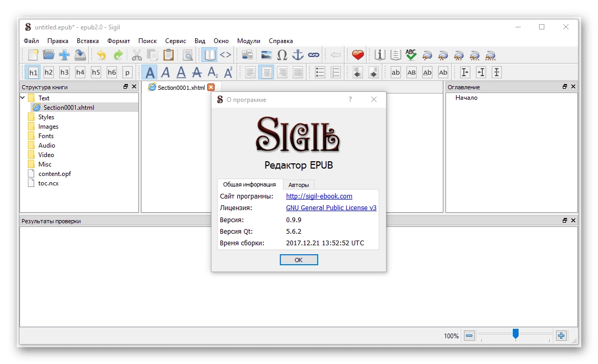Toggle italic formatting
The width and height of the screenshot is (598, 364).
pyautogui.click(x=166, y=72)
